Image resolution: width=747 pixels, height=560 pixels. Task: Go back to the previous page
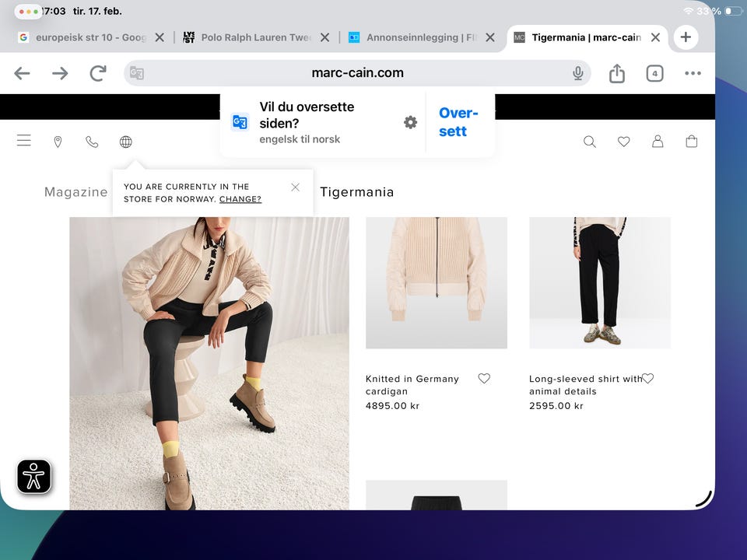pos(22,73)
